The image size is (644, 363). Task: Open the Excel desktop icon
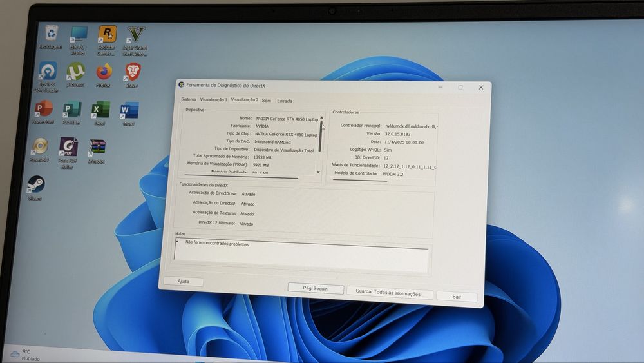pyautogui.click(x=100, y=113)
